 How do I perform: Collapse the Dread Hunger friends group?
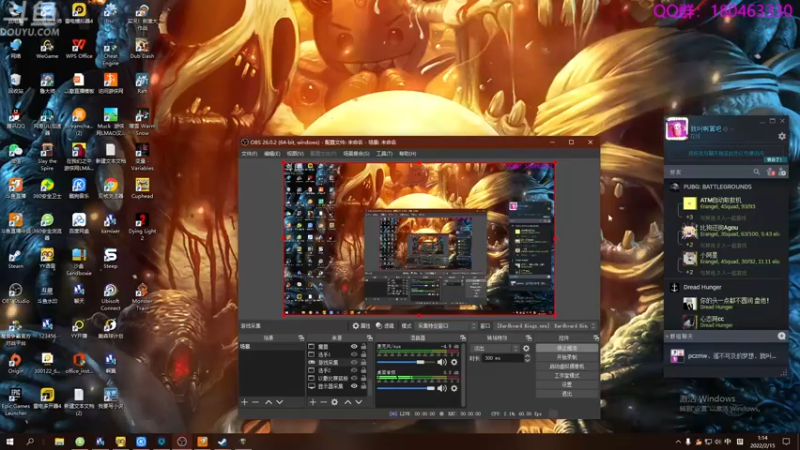pyautogui.click(x=702, y=287)
